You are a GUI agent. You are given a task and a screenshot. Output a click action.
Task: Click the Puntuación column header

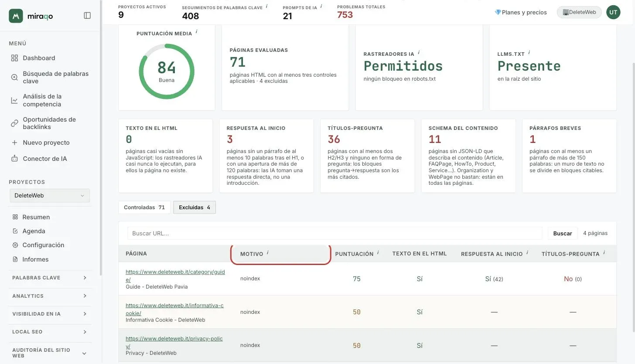(354, 254)
